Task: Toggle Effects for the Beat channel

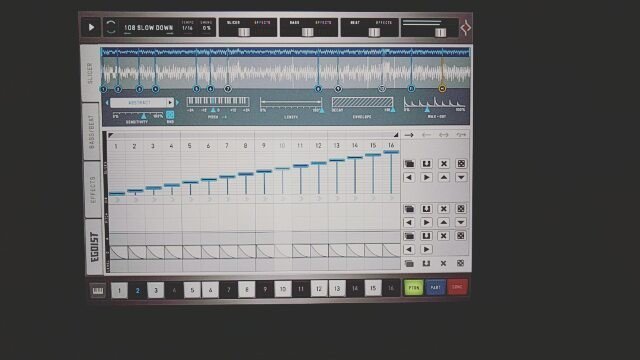Action: pyautogui.click(x=384, y=22)
